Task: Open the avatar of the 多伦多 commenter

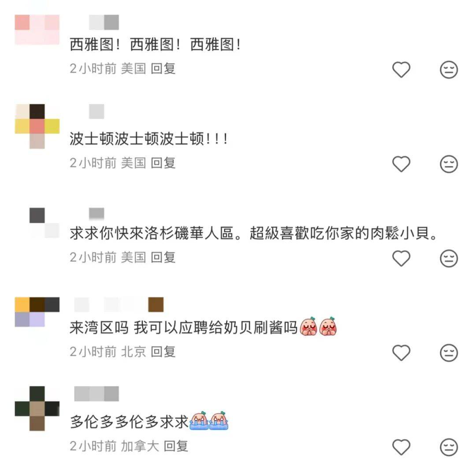Action: [37, 409]
